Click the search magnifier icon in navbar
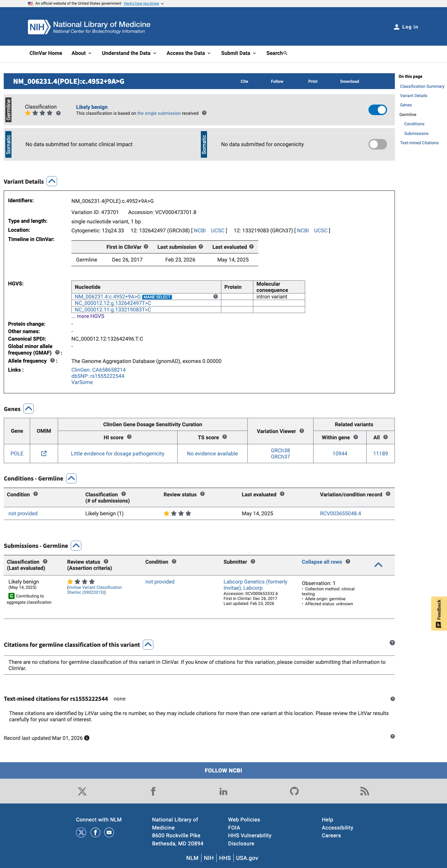Screen dimensions: 447x868 coord(285,53)
